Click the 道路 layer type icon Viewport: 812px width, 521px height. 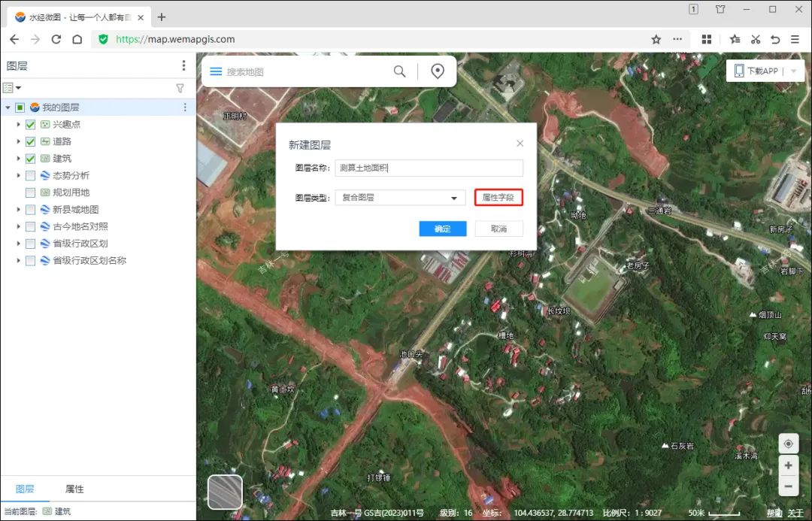click(x=45, y=141)
